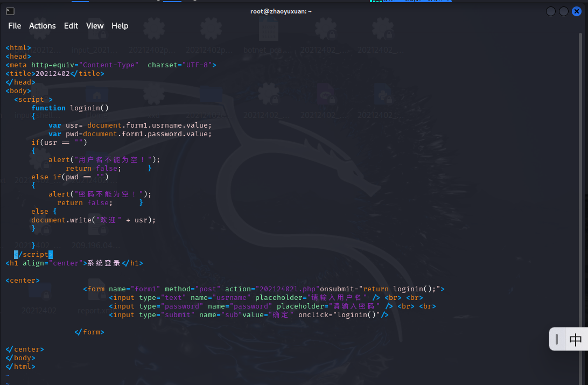Close the root@zhaoyuxuan terminal window
Image resolution: width=588 pixels, height=385 pixels.
click(577, 11)
